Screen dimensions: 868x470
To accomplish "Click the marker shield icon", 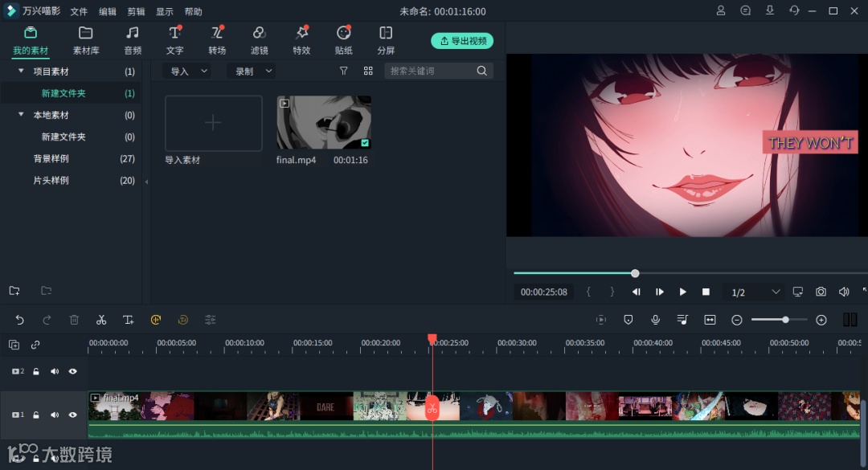I will pyautogui.click(x=628, y=320).
